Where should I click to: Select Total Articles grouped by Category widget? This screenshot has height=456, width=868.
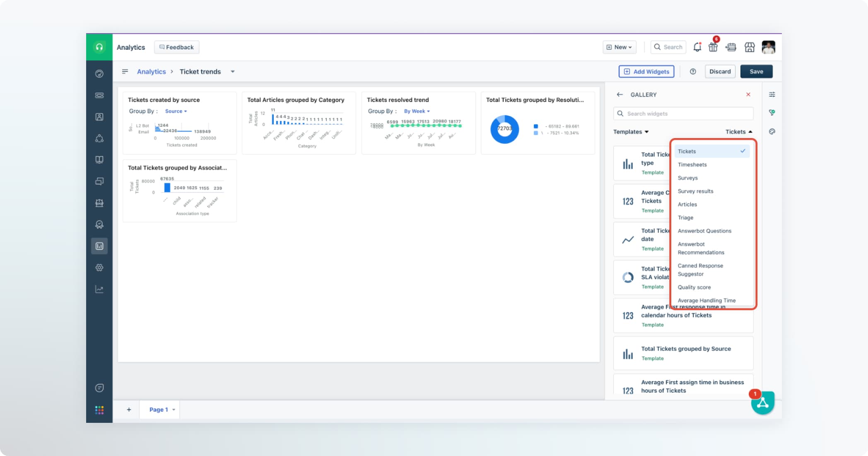click(299, 123)
